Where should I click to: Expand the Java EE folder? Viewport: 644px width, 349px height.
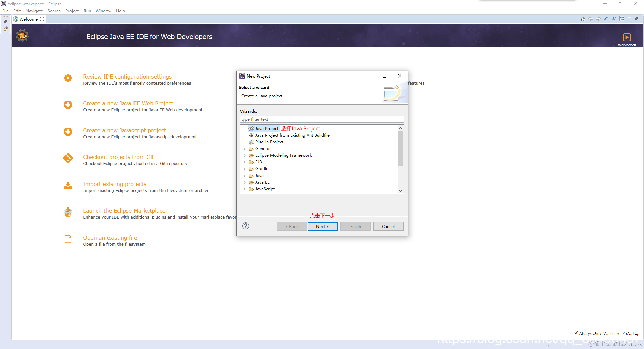click(x=244, y=182)
